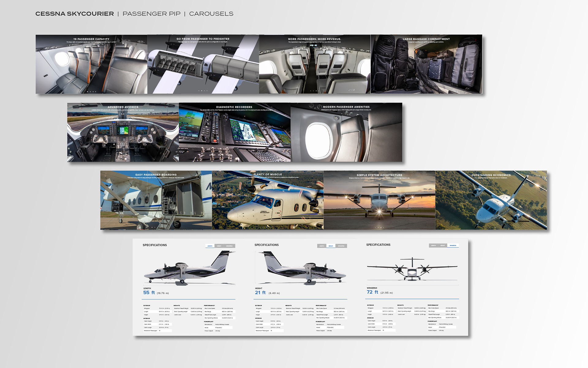Click the Cessna SkyCourier page title

pyautogui.click(x=74, y=14)
